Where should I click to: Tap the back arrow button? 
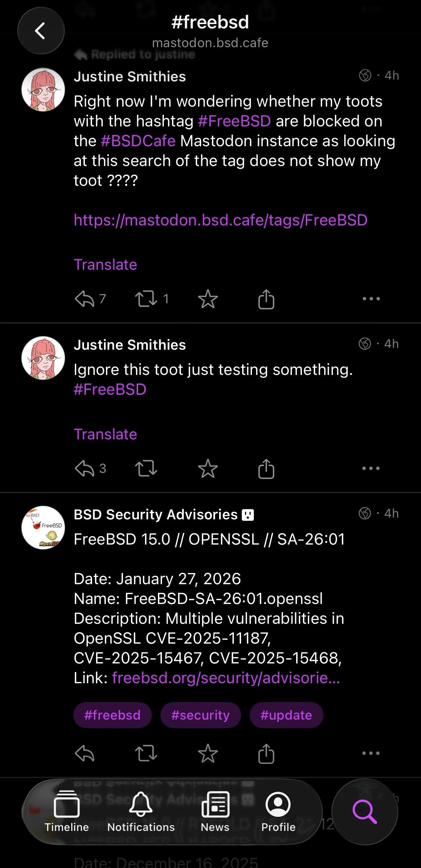pyautogui.click(x=41, y=31)
